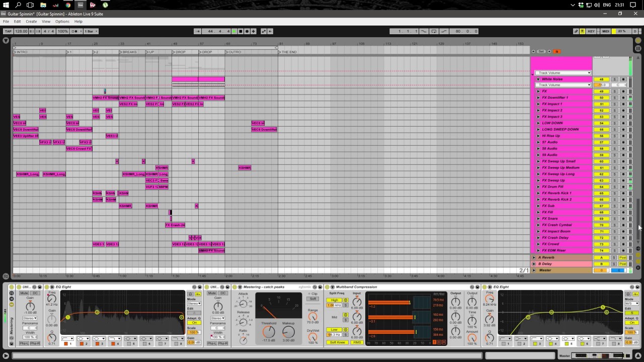Open the Edit menu
Screen dimensions: 644x362
click(18, 22)
